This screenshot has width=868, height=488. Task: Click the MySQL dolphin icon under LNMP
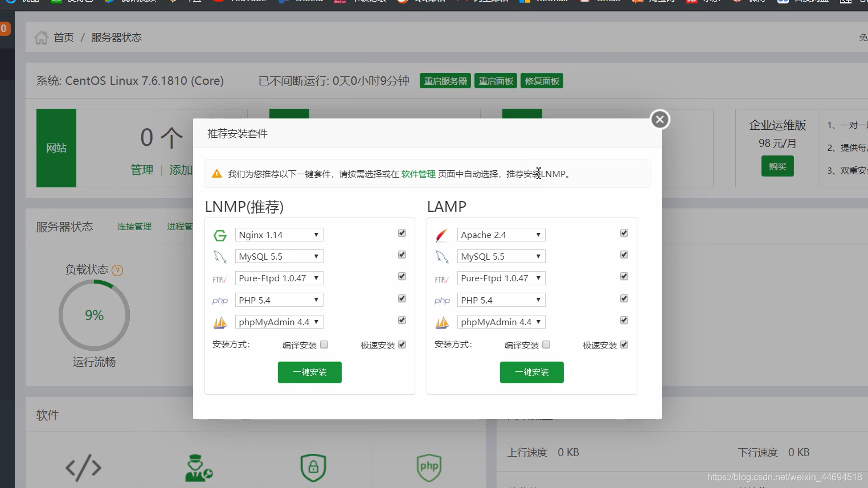pos(220,257)
